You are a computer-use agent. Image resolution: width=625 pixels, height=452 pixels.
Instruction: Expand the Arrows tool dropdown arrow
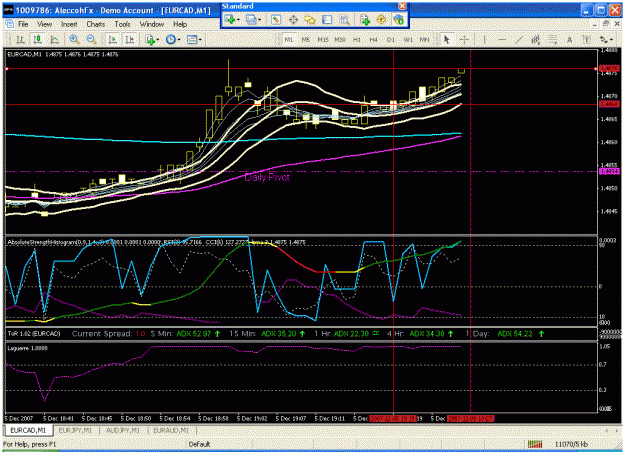pos(611,39)
